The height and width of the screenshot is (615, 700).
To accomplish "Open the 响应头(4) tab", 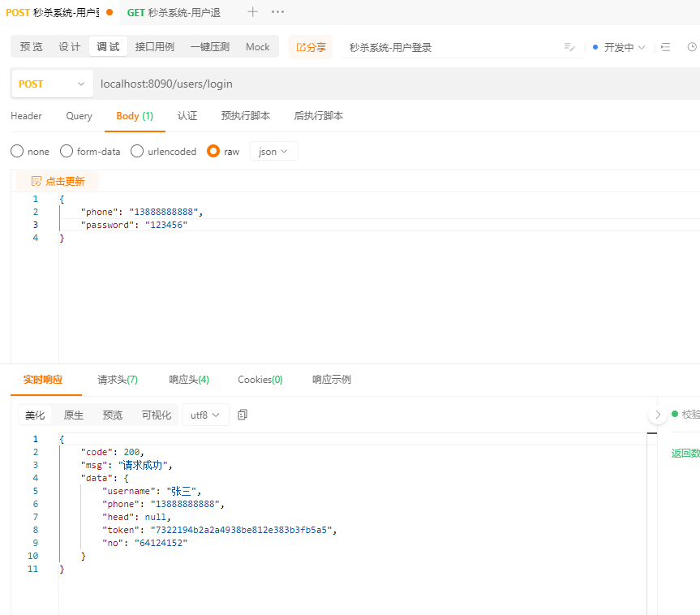I will (x=189, y=380).
